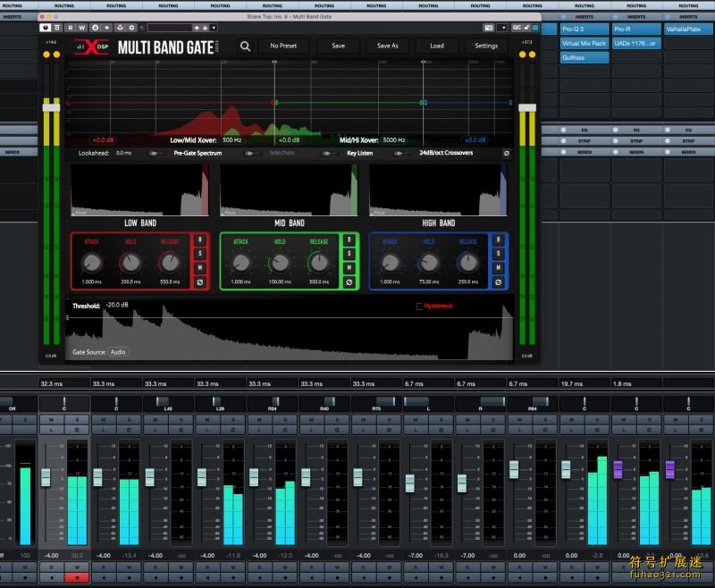Click INSERTS header above Pro-R
Screen dimensions: 715x588
click(636, 17)
